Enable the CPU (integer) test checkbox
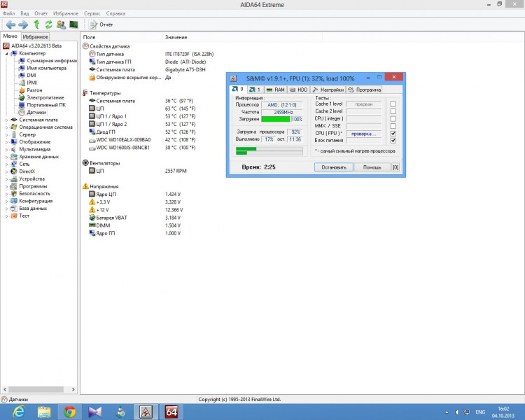Screen dimensions: 525x420 click(393, 118)
